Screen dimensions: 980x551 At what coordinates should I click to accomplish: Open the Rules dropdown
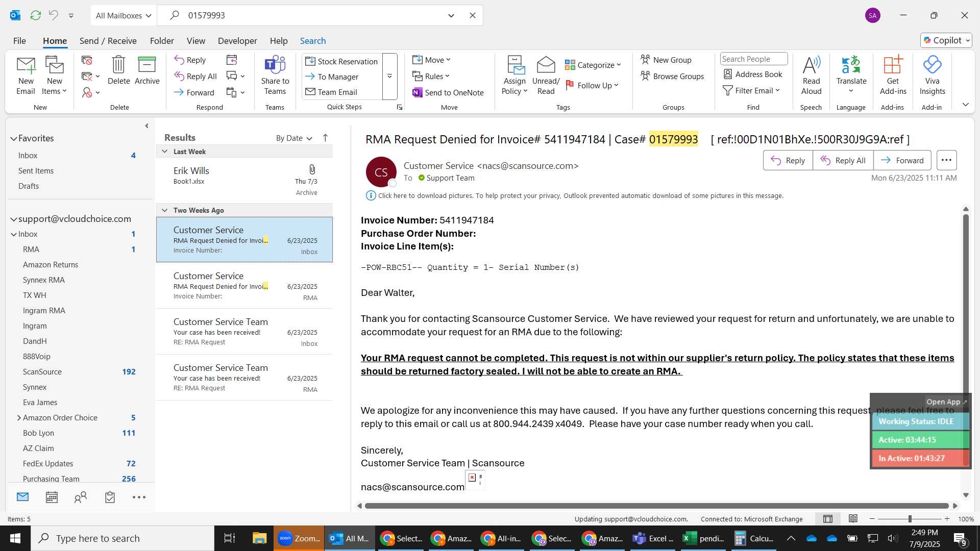pos(431,76)
